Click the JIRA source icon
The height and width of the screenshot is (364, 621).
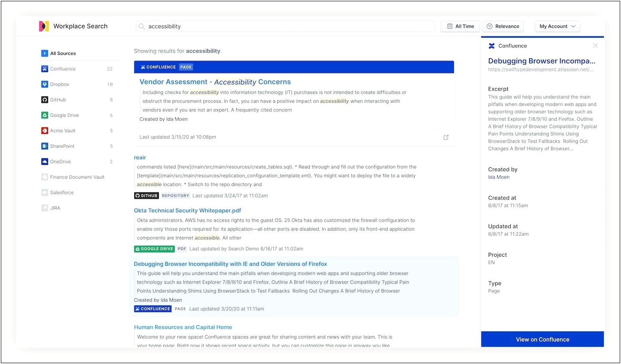pos(45,208)
